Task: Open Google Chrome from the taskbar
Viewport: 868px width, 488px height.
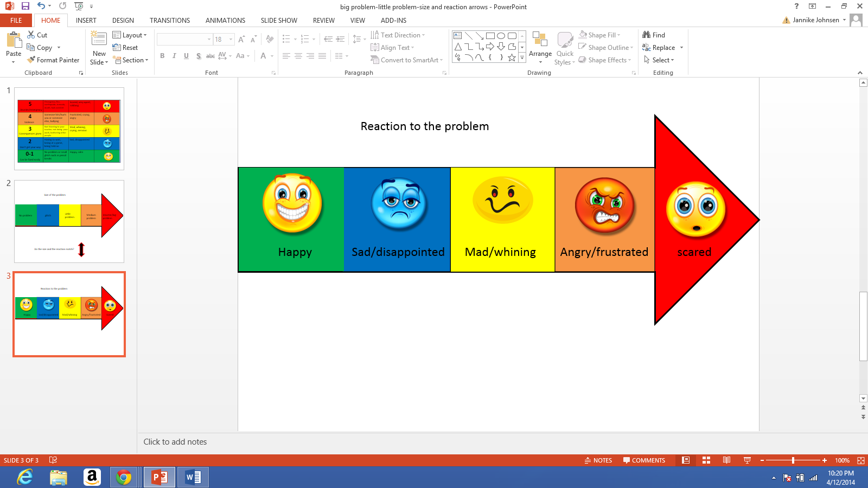Action: point(124,477)
